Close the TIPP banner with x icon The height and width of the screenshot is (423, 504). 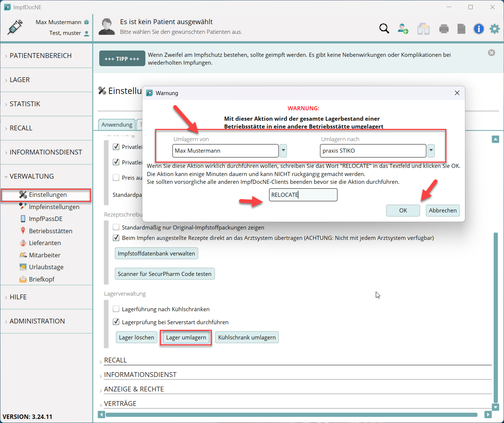[x=491, y=53]
